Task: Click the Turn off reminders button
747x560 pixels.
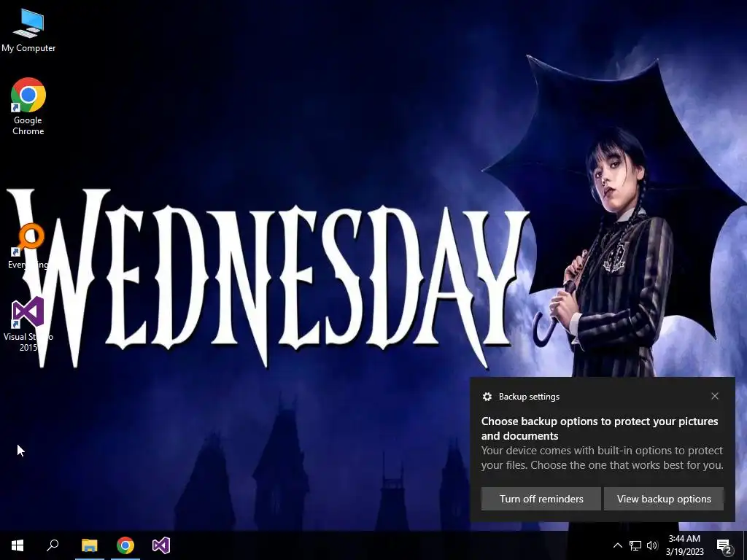Action: pyautogui.click(x=541, y=499)
